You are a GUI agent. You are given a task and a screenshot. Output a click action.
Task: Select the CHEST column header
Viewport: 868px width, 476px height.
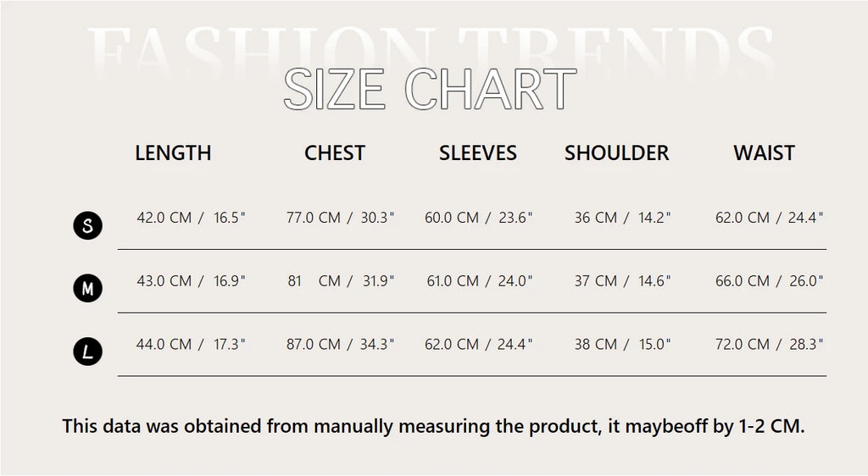tap(335, 153)
